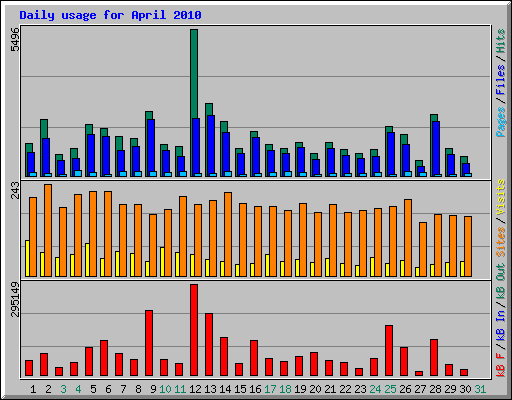
Task: Click the yellow "Visits" legend label
Action: pos(501,197)
